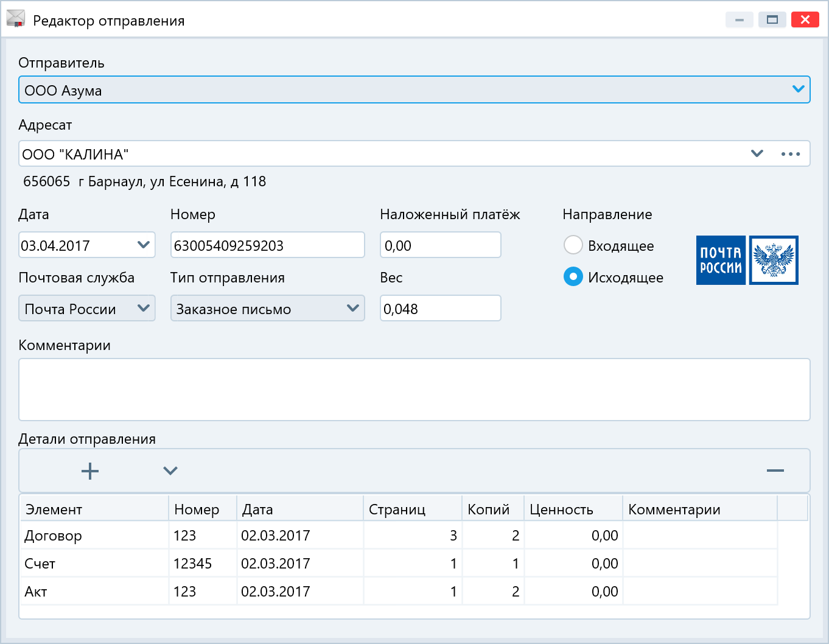The image size is (829, 644).
Task: Open the Дата date picker dropdown
Action: click(x=144, y=245)
